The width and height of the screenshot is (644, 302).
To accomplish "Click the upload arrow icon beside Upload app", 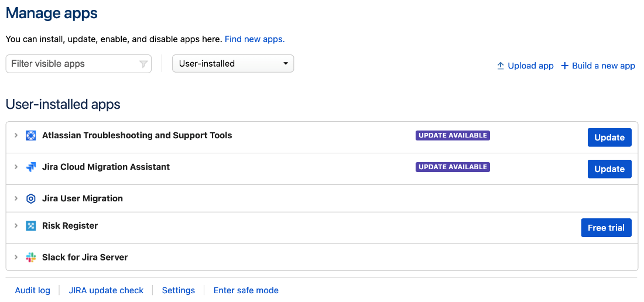I will (x=500, y=66).
